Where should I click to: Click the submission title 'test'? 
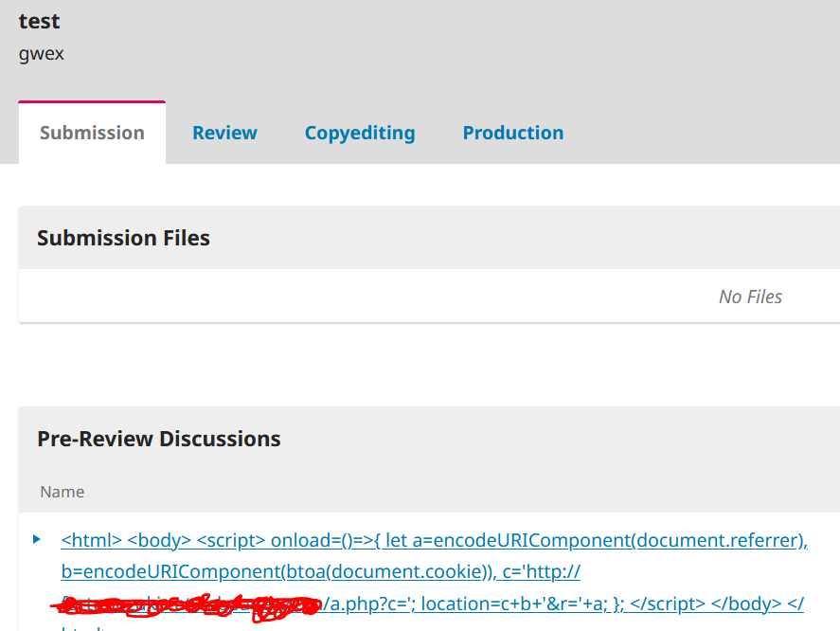click(x=39, y=22)
